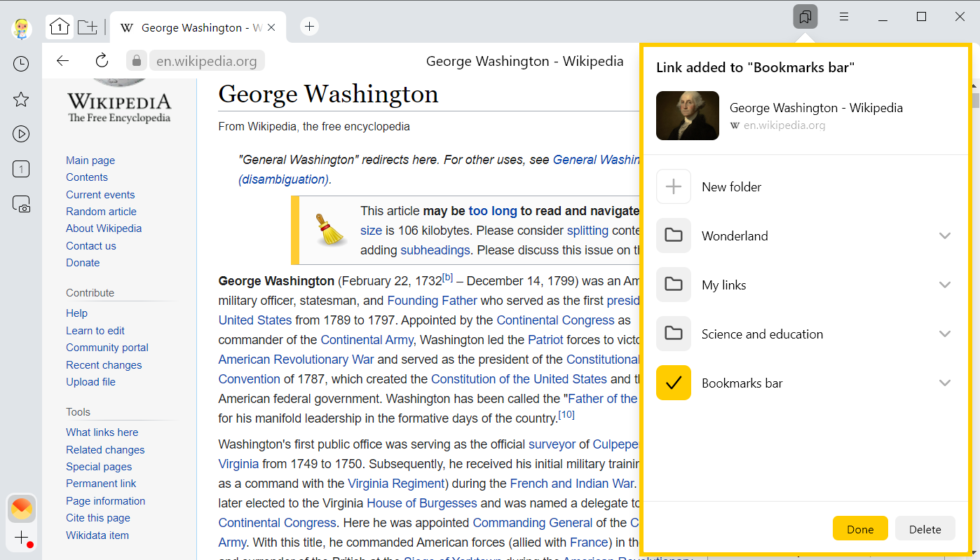Open Recent changes link

pyautogui.click(x=104, y=365)
